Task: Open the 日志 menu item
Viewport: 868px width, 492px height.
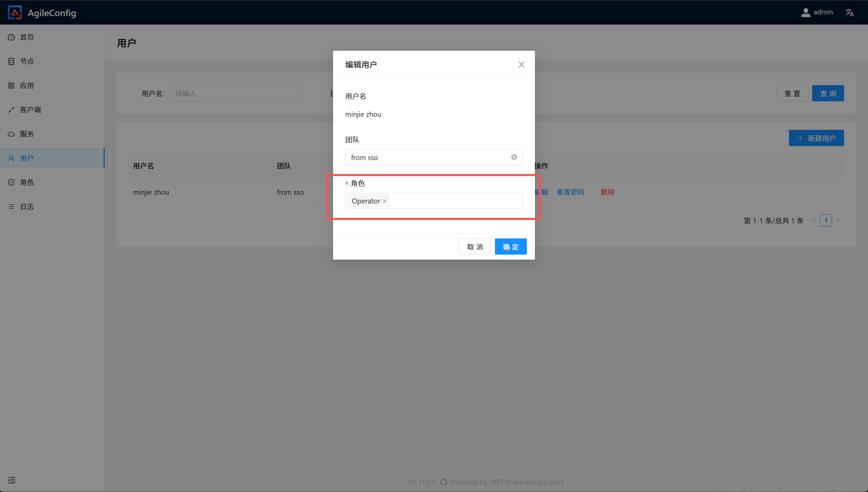Action: coord(26,206)
